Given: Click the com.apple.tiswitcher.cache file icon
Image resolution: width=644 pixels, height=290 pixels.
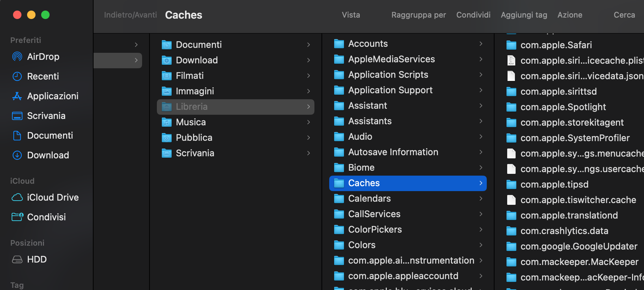Looking at the screenshot, I should coord(511,200).
